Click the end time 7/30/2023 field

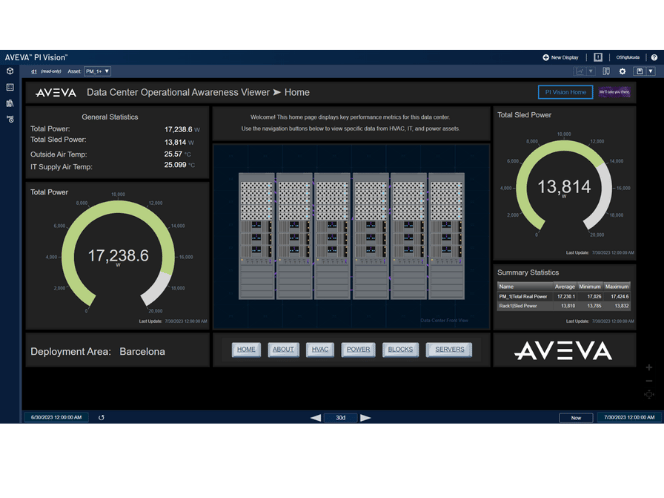click(x=629, y=417)
